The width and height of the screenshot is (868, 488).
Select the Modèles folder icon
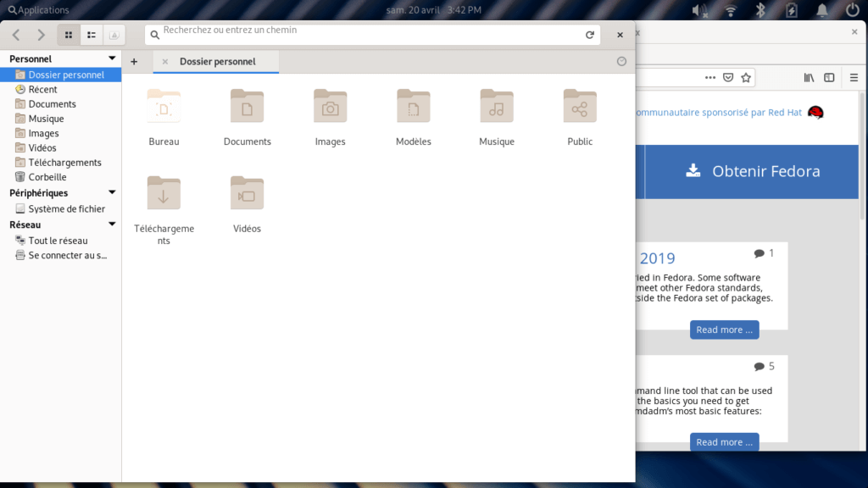[x=414, y=106]
